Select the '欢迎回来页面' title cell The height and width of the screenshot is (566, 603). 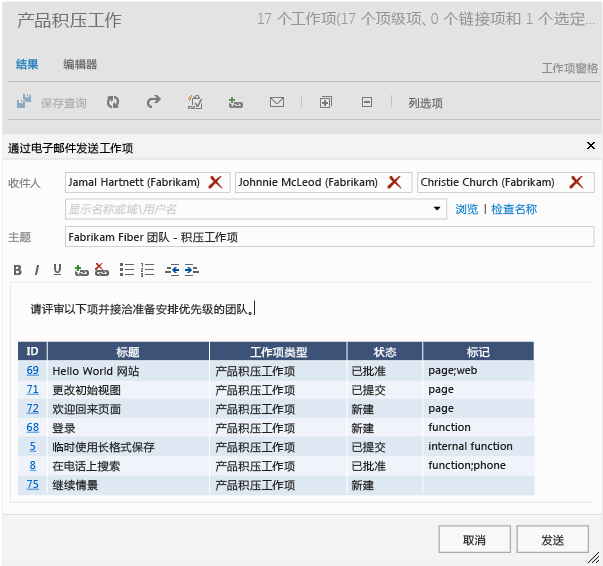click(128, 409)
